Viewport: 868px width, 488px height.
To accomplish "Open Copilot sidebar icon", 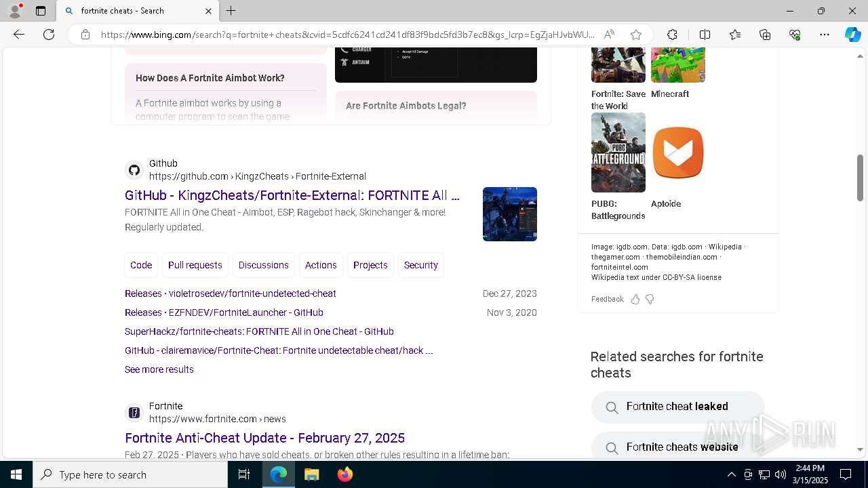I will click(852, 35).
